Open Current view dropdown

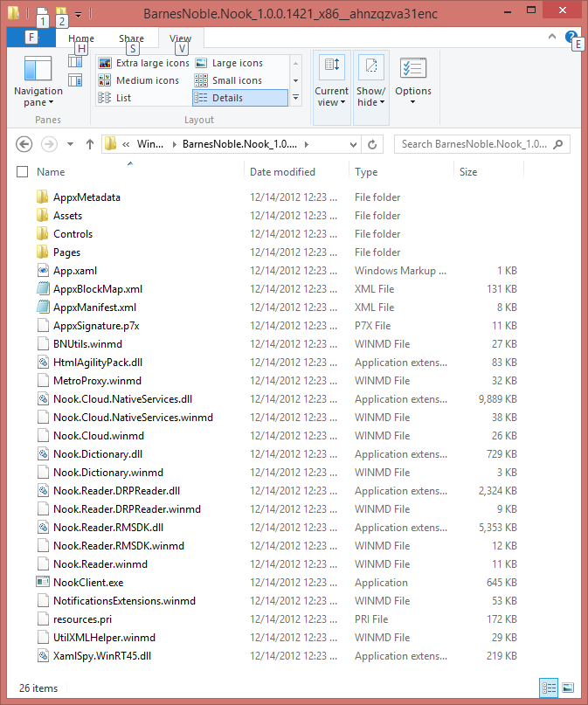(332, 87)
